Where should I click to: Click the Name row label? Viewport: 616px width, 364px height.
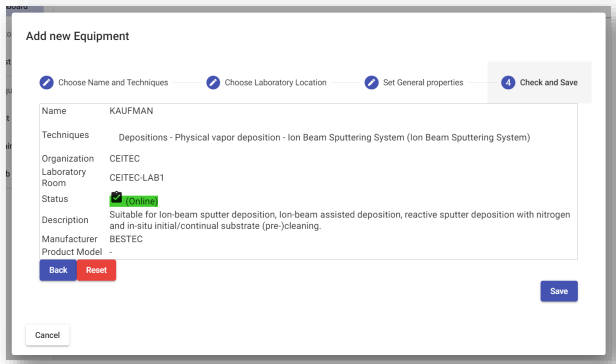pos(54,111)
